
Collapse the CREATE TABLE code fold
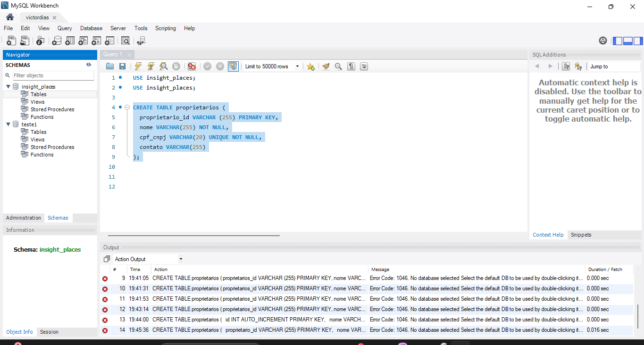pyautogui.click(x=127, y=107)
